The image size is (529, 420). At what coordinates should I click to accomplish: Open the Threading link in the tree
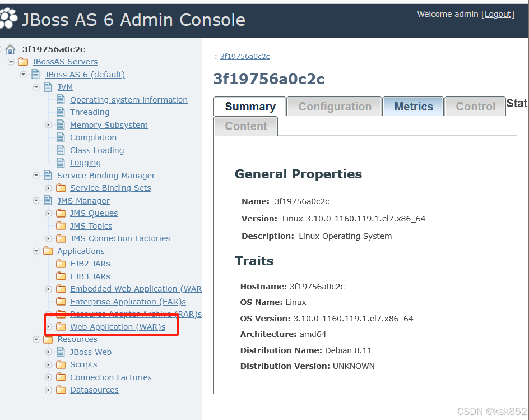point(90,112)
